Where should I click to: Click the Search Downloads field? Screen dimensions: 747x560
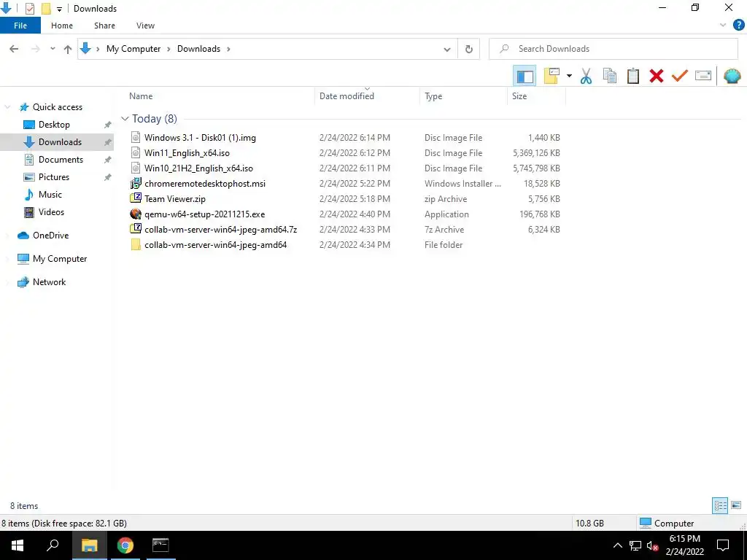tap(613, 49)
